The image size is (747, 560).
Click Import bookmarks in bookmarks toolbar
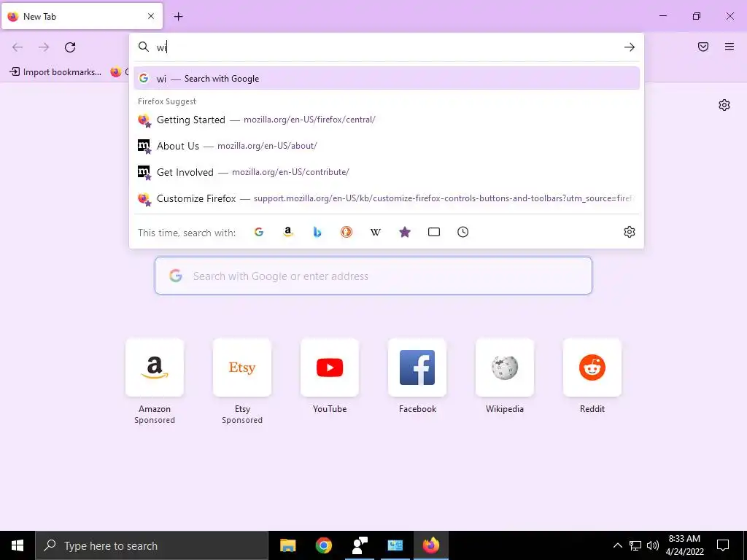click(x=55, y=72)
